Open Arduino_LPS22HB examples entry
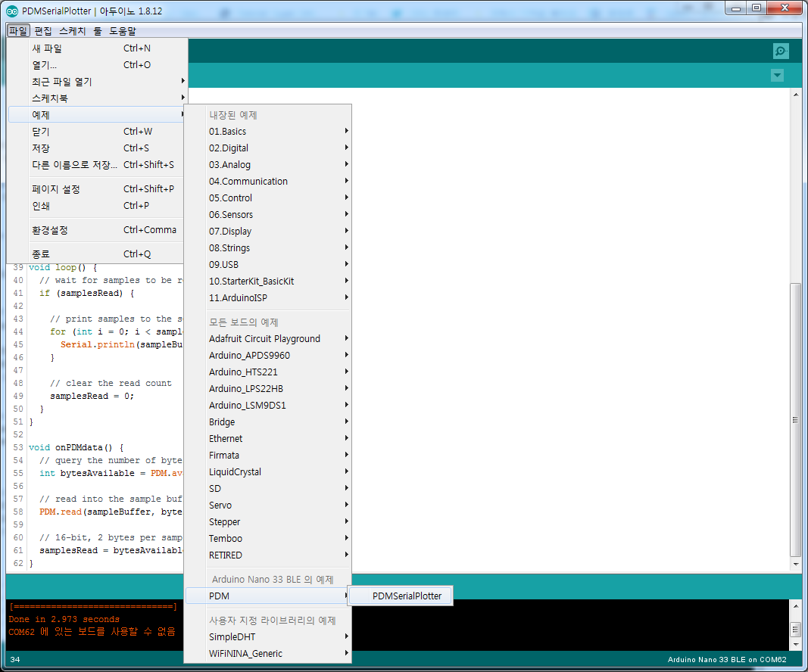The width and height of the screenshot is (808, 672). [x=268, y=388]
